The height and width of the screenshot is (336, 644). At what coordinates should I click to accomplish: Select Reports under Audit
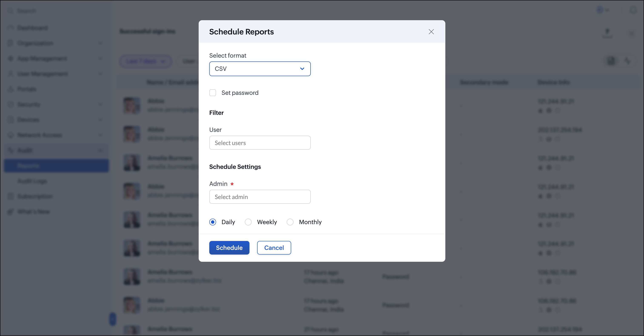coord(57,166)
